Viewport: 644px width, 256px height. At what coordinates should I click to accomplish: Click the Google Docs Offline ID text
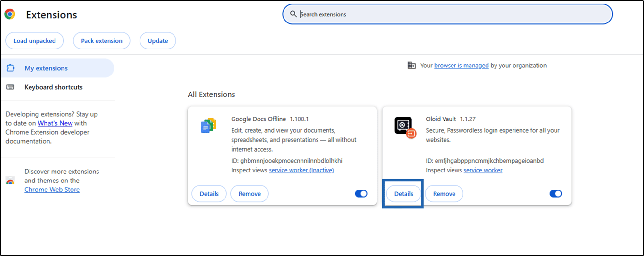tap(287, 161)
